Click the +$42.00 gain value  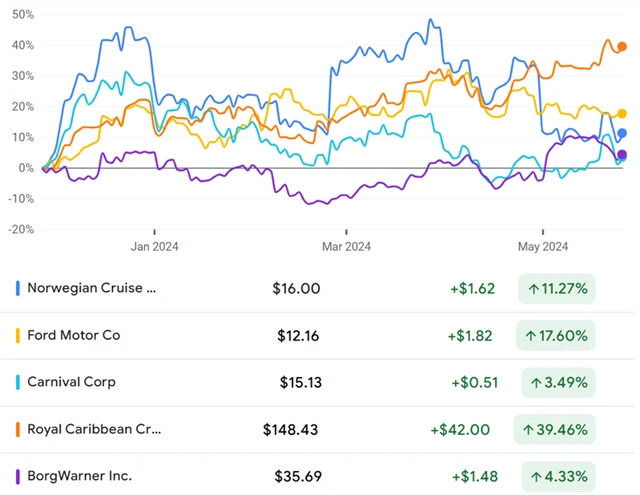460,429
